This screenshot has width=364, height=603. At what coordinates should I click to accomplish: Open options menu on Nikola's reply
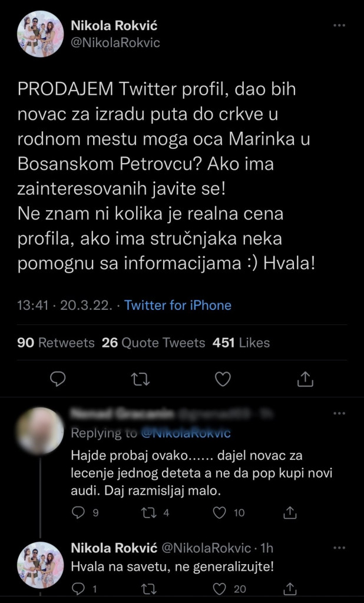coord(339,546)
